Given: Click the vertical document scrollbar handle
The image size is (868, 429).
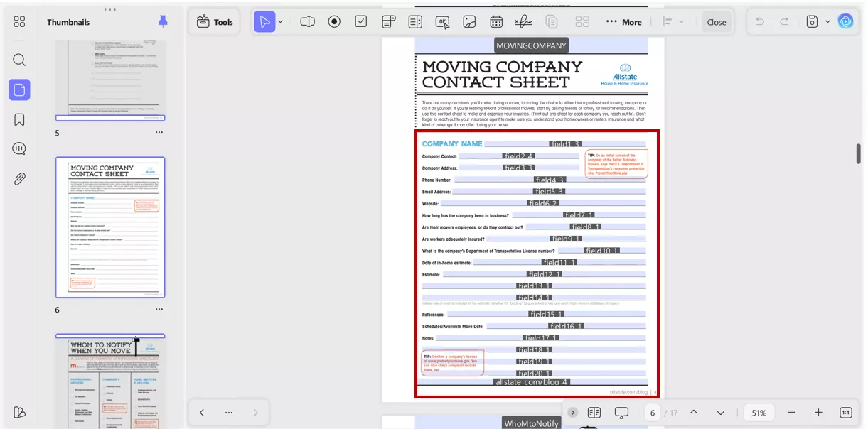Looking at the screenshot, I should pos(858,153).
